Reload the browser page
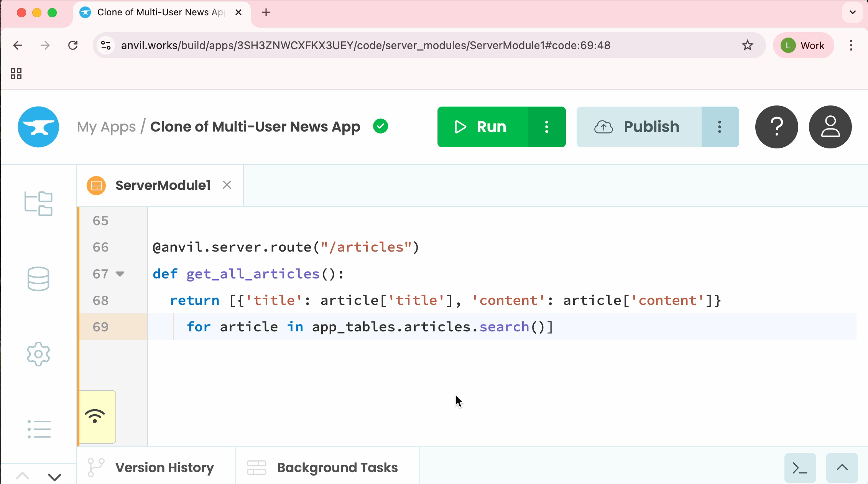Screen dimensions: 868x484 click(73, 45)
